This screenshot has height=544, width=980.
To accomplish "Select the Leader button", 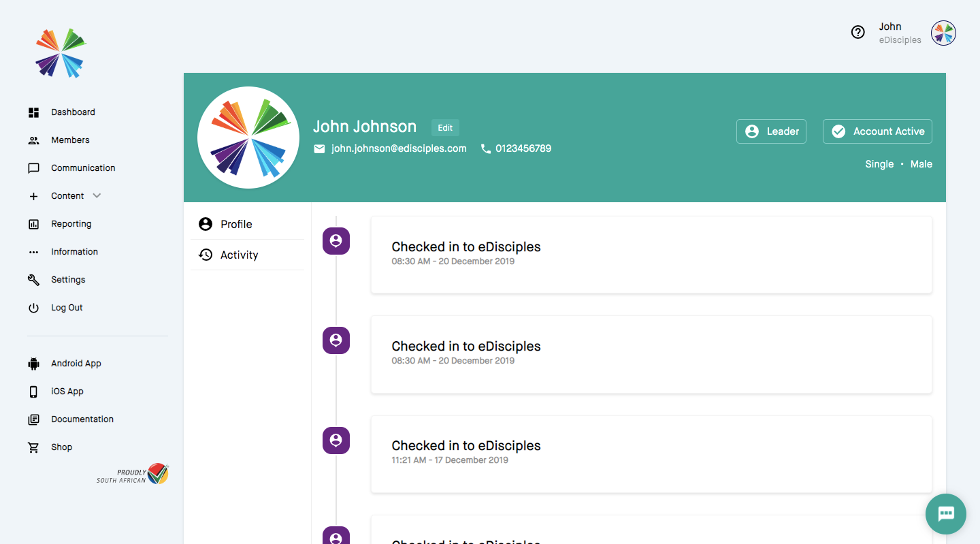I will [x=771, y=131].
